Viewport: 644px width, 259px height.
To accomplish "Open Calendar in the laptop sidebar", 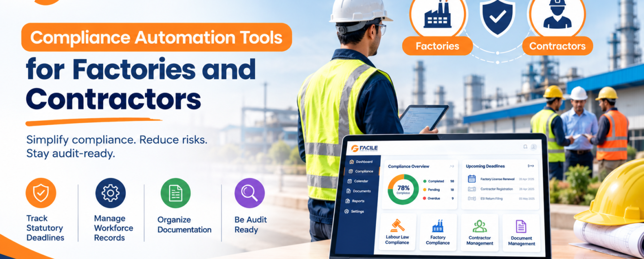I will pos(358,181).
